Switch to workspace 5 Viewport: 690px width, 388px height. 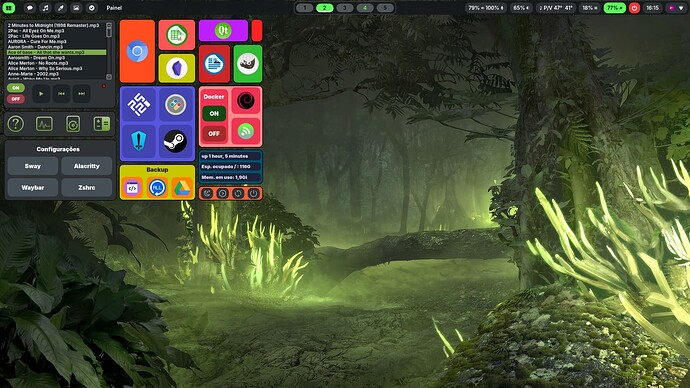385,7
